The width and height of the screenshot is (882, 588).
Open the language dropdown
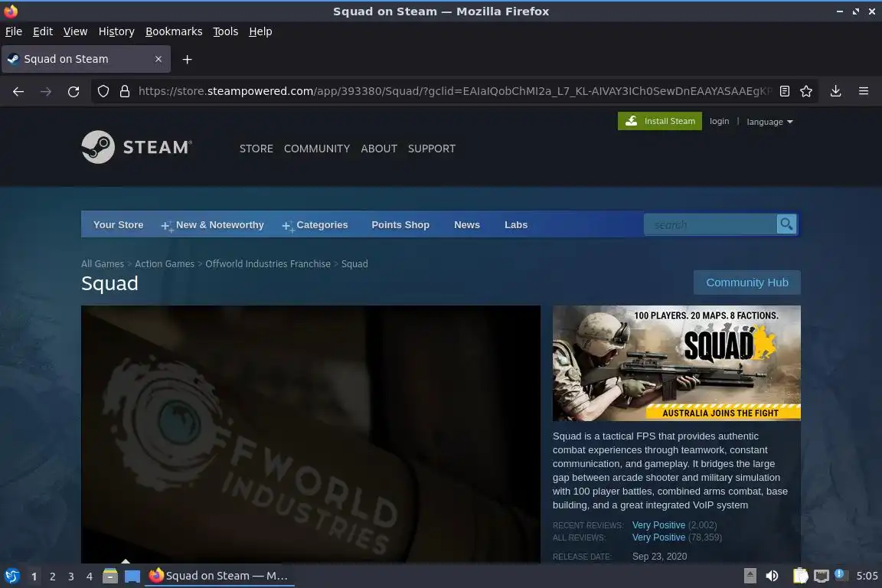point(769,122)
